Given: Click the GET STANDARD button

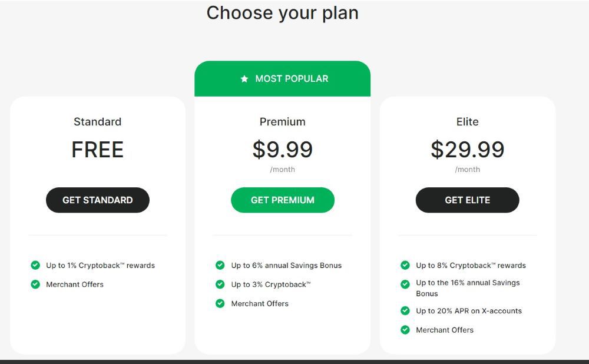Looking at the screenshot, I should click(x=97, y=200).
